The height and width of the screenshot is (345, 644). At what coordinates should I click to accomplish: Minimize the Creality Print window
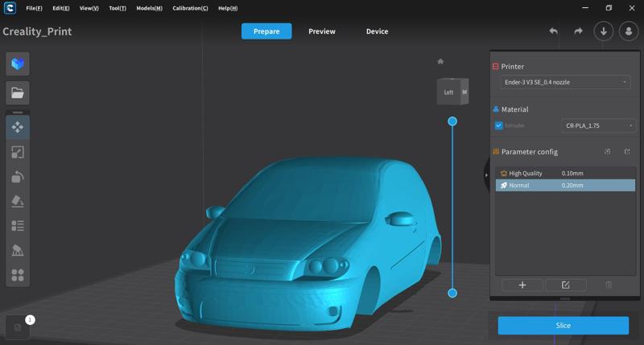click(x=585, y=8)
